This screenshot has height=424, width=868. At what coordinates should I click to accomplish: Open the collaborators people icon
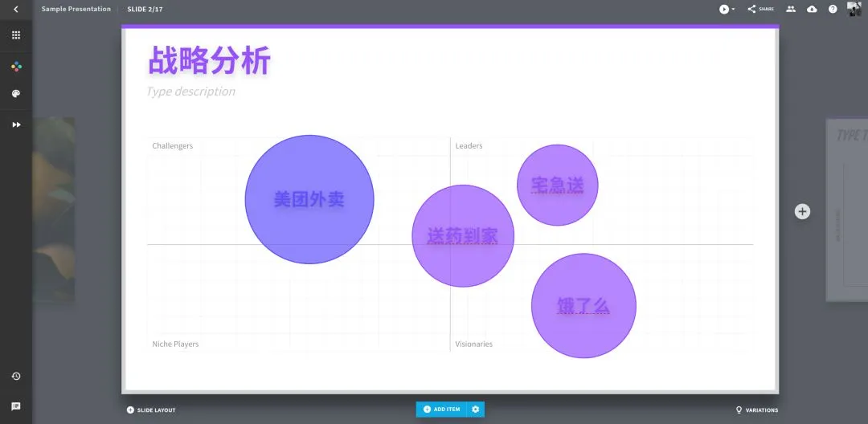pyautogui.click(x=791, y=9)
